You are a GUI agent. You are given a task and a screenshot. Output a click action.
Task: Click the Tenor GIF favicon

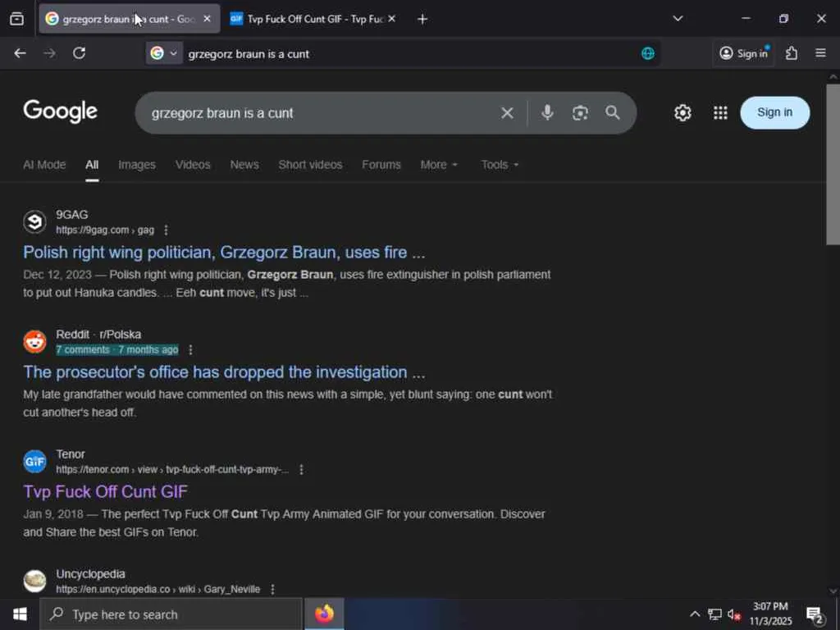(34, 461)
